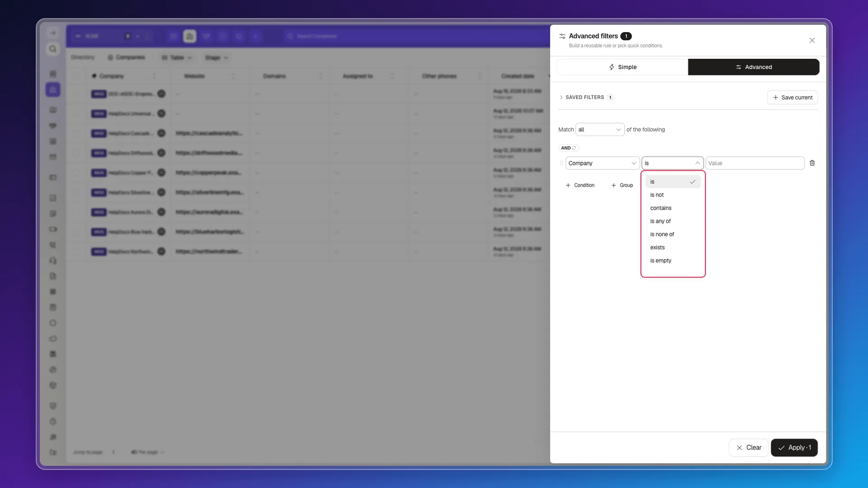Open the Match all dropdown

600,130
